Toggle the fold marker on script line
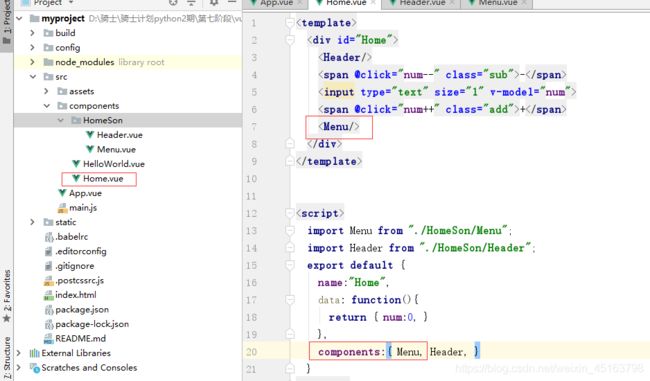 (290, 213)
